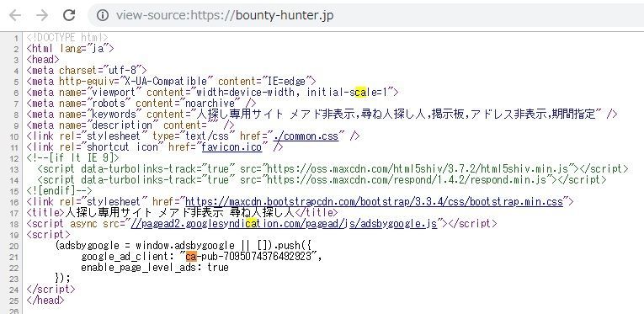The height and width of the screenshot is (314, 644).
Task: Click the opening <script> tag on line 19
Action: [49, 234]
